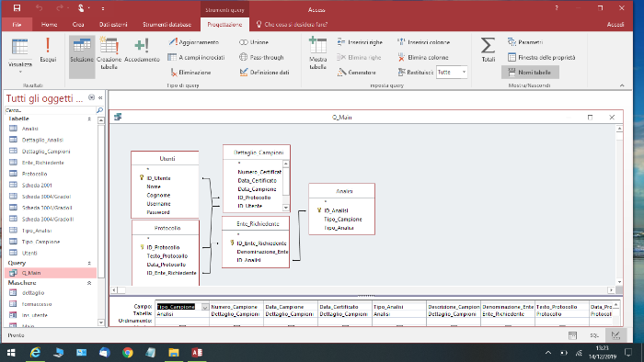
Task: Switch to the Crea tab
Action: [x=78, y=25]
